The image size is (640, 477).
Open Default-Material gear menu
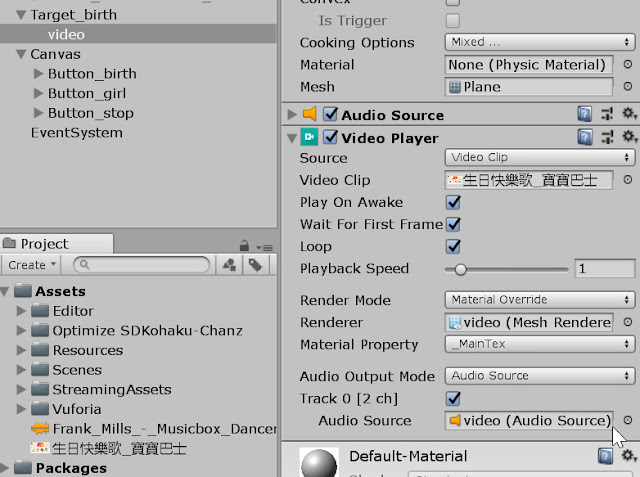[x=629, y=455]
